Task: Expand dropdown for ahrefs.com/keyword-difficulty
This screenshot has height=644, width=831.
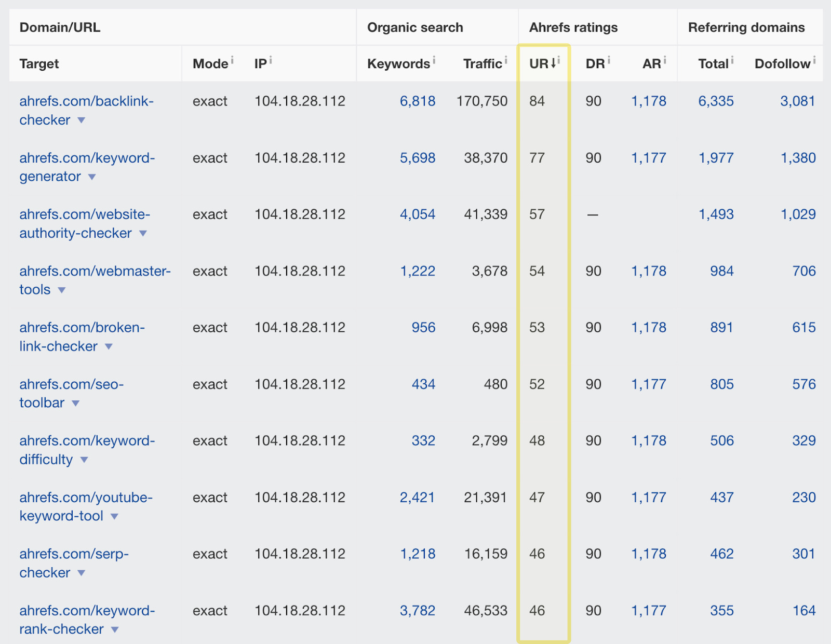Action: pyautogui.click(x=84, y=460)
